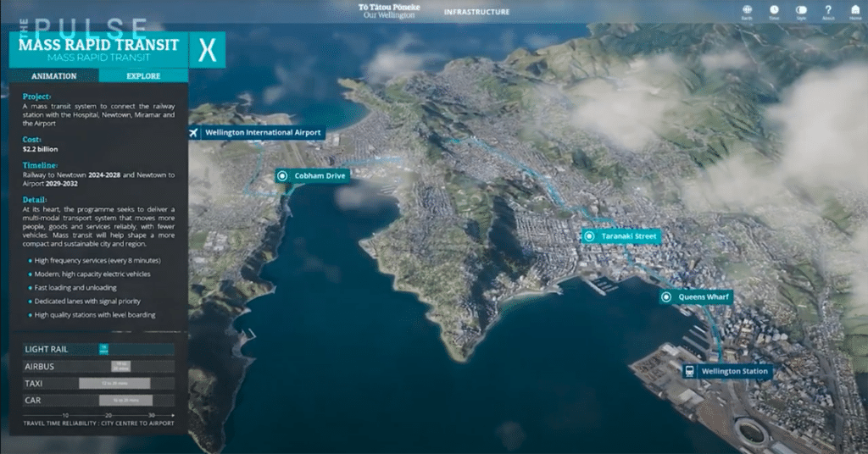Click the TAXI row label
The image size is (868, 454).
(33, 383)
